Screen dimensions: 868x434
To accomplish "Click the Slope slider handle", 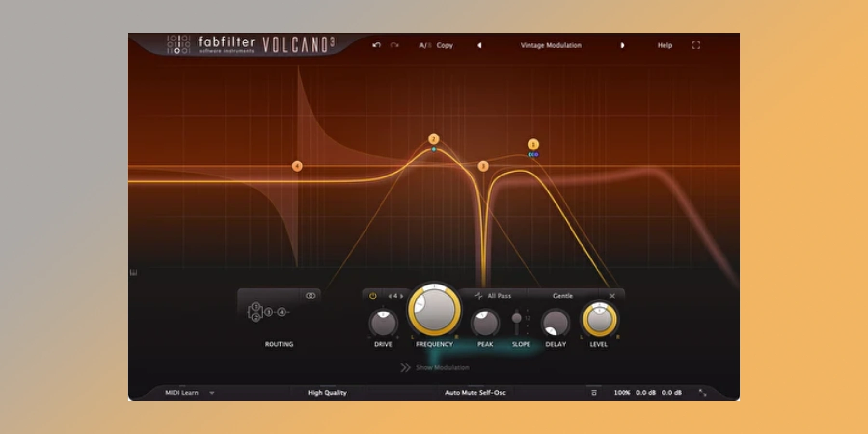I will 516,318.
